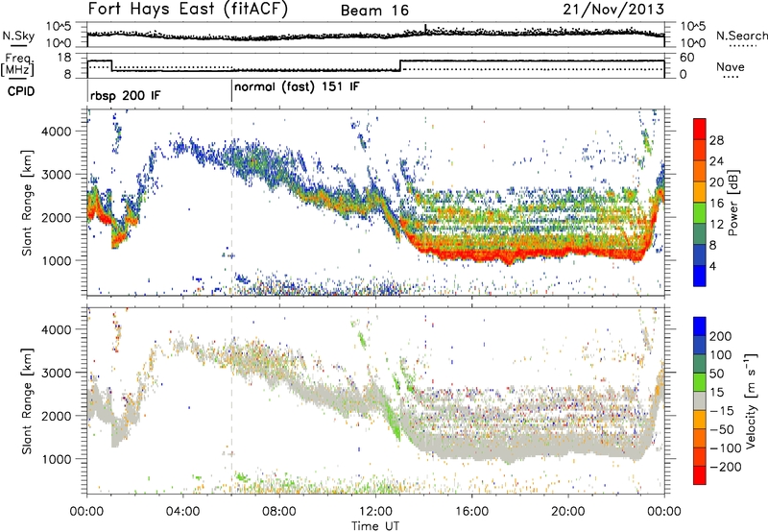
Task: Click the "08:00" time axis label
Action: click(279, 512)
